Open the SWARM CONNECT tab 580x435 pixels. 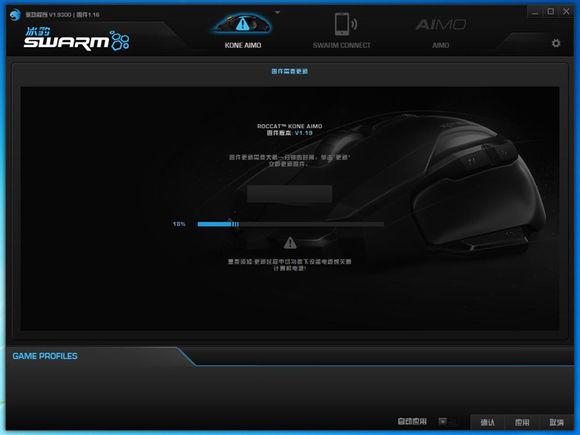(x=341, y=45)
